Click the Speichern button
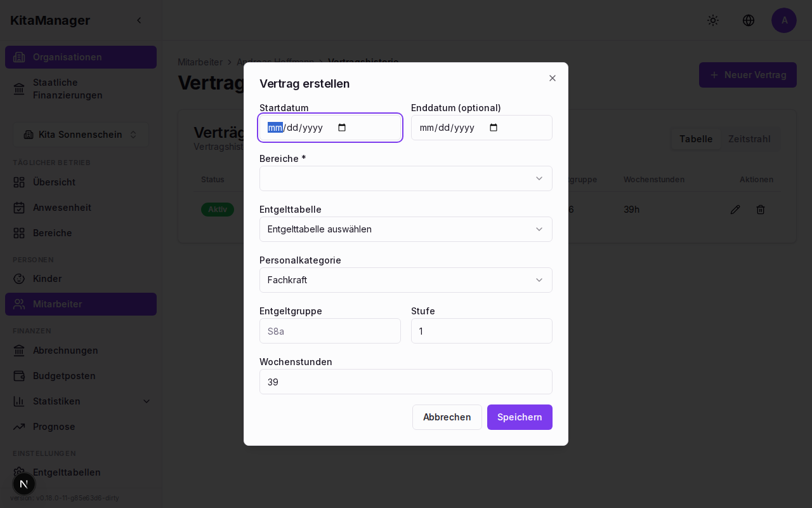 [x=520, y=417]
